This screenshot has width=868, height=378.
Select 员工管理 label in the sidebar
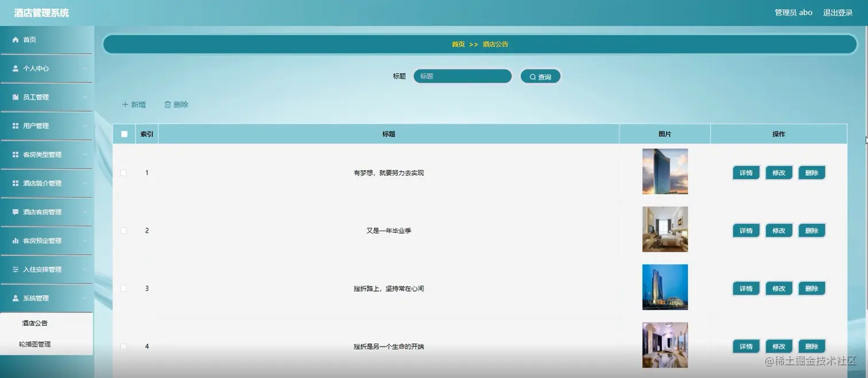[x=36, y=97]
